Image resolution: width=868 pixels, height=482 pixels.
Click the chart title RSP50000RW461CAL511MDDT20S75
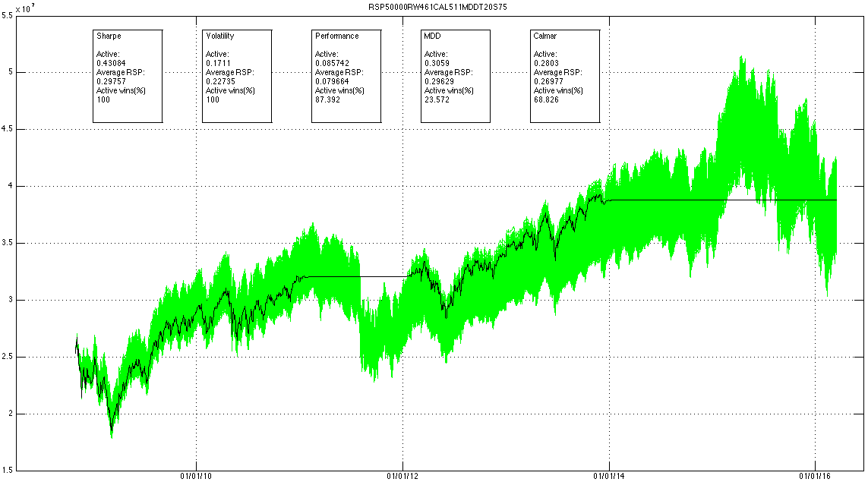[x=433, y=5]
